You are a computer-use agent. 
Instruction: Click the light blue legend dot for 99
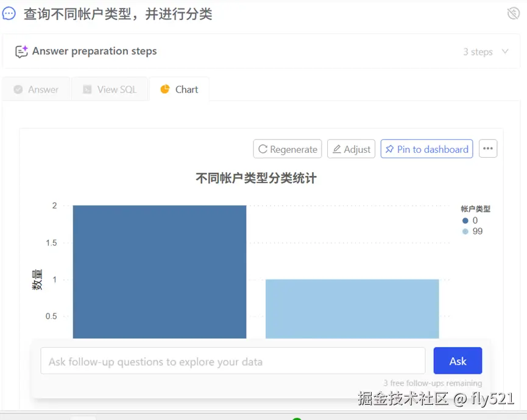(x=465, y=231)
